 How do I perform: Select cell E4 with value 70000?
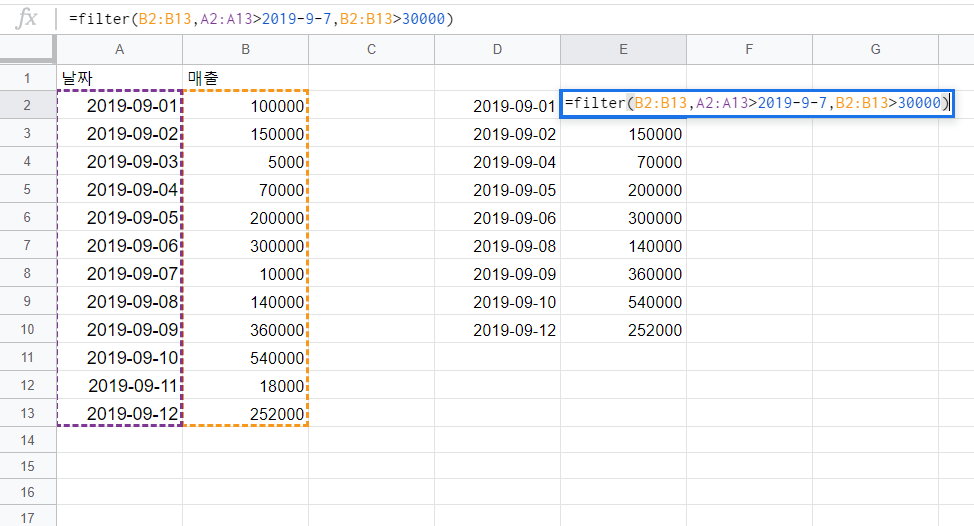(624, 161)
